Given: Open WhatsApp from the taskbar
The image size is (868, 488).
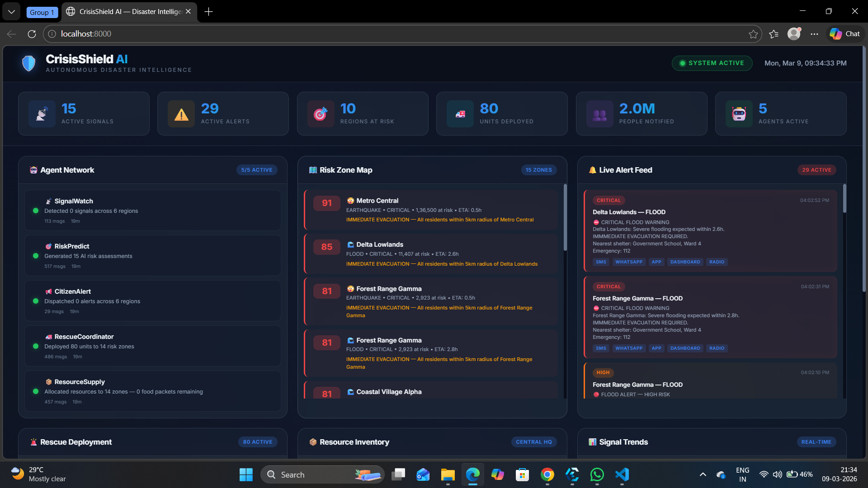Looking at the screenshot, I should pyautogui.click(x=597, y=474).
